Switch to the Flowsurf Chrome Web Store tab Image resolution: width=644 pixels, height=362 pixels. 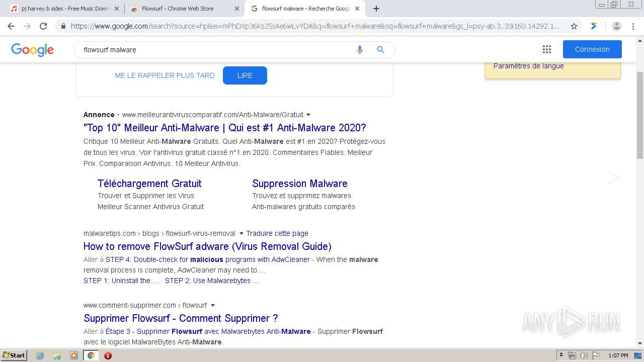tap(184, 9)
